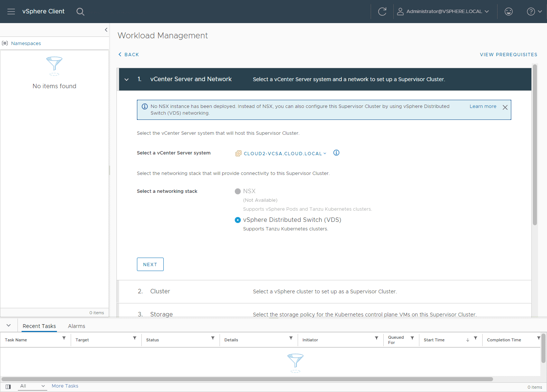Open the CLOUD2-VCSA.CLOUD.LOCAL server dropdown
Screen dimensions: 547x392
[x=285, y=153]
